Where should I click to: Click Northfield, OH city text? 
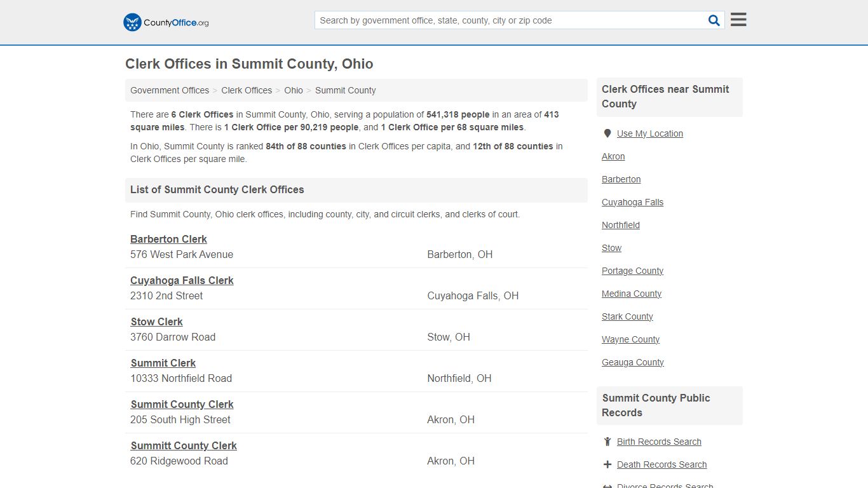coord(459,378)
